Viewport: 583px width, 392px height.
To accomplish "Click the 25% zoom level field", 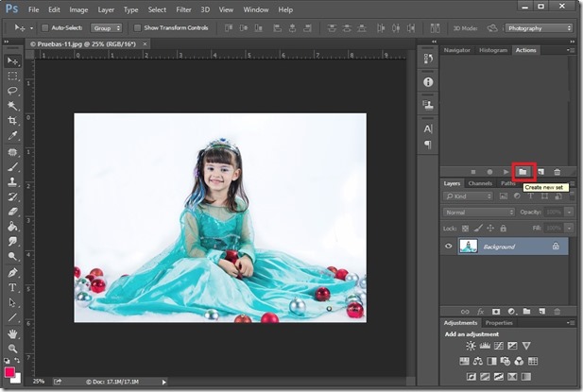I will coord(39,382).
